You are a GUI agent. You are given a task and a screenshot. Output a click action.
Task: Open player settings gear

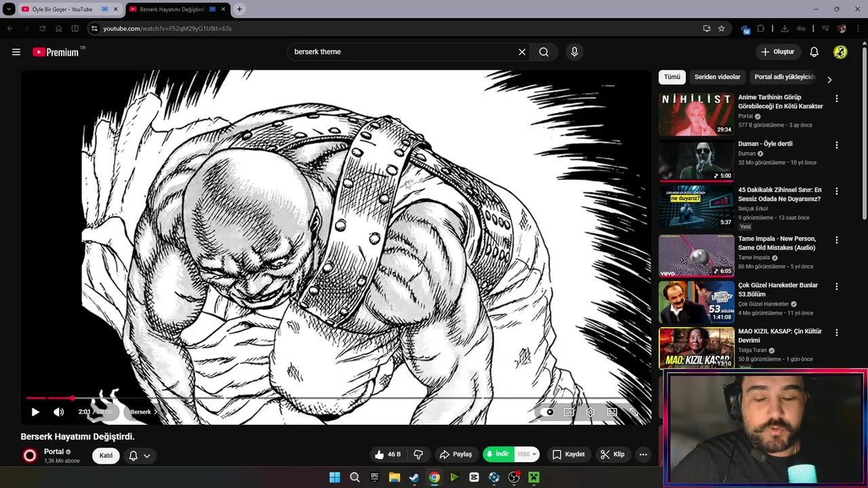coord(591,412)
